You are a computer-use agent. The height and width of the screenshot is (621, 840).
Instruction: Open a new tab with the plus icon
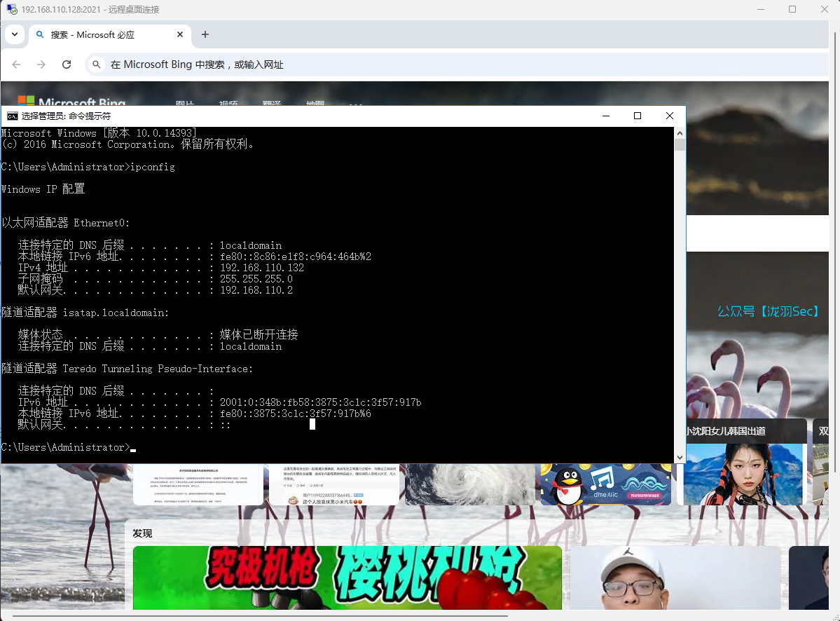coord(205,34)
